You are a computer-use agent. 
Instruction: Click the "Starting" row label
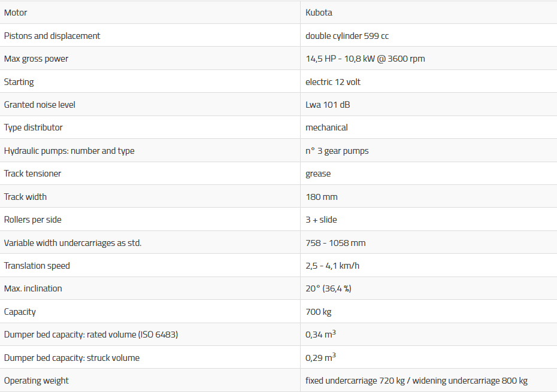click(19, 82)
